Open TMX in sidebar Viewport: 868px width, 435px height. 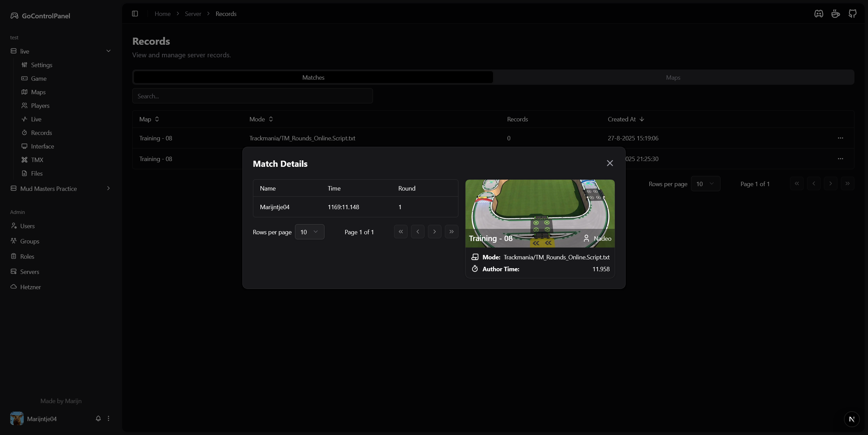(37, 160)
